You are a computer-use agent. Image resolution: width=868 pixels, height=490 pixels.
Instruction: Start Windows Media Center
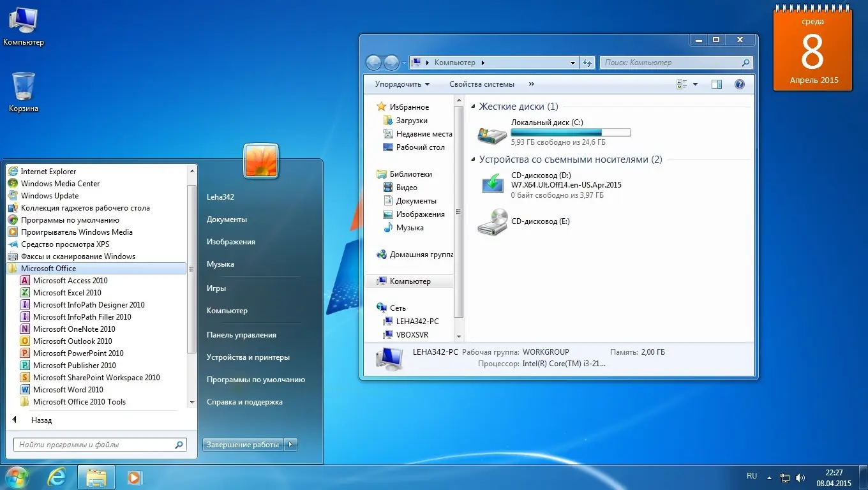tap(61, 183)
